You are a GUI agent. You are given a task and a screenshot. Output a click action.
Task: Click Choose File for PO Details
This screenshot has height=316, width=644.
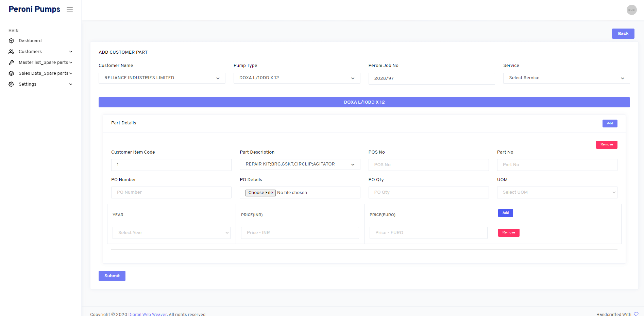(x=260, y=193)
